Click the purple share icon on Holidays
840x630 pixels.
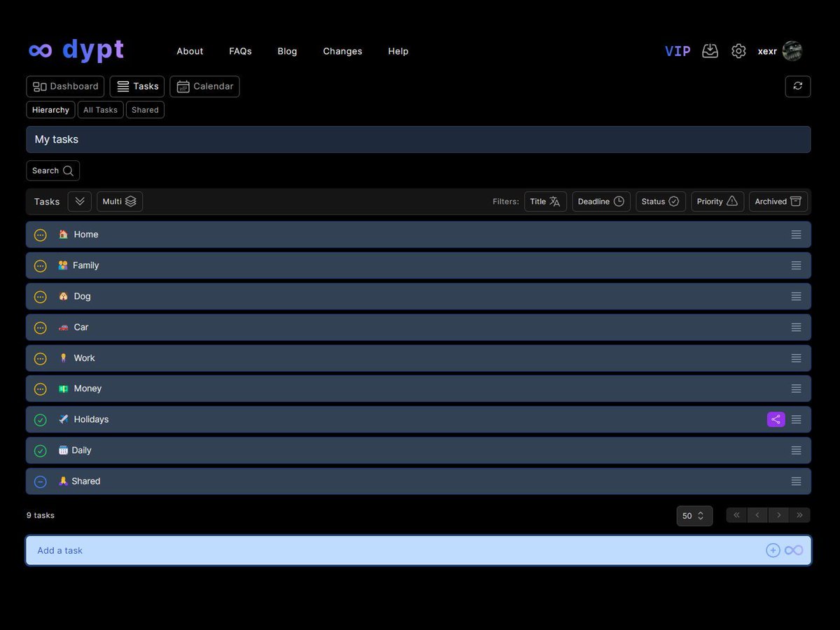pyautogui.click(x=776, y=419)
